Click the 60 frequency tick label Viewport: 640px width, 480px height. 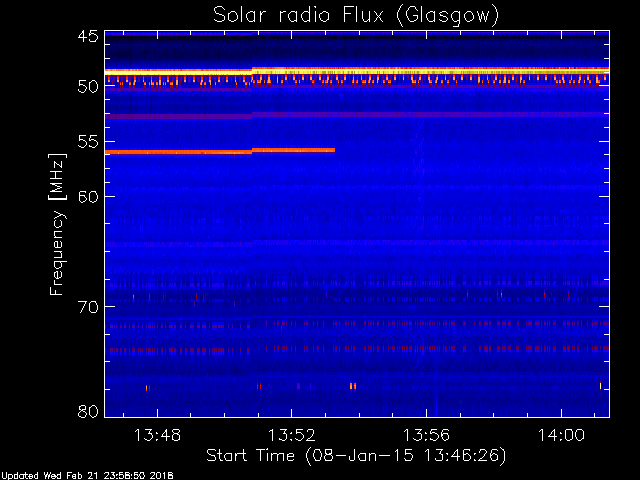[x=88, y=196]
